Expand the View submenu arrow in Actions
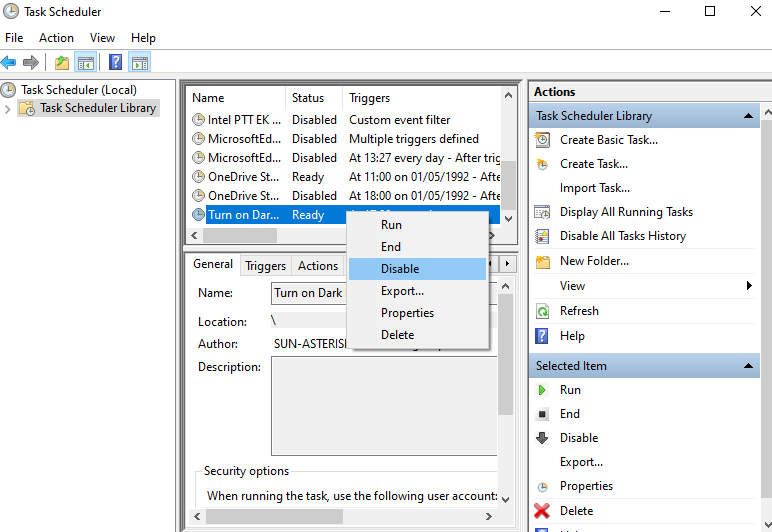Image resolution: width=772 pixels, height=532 pixels. pyautogui.click(x=749, y=285)
